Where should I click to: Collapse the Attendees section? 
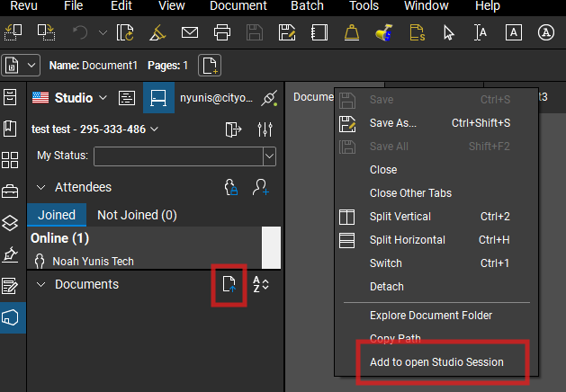pyautogui.click(x=41, y=188)
